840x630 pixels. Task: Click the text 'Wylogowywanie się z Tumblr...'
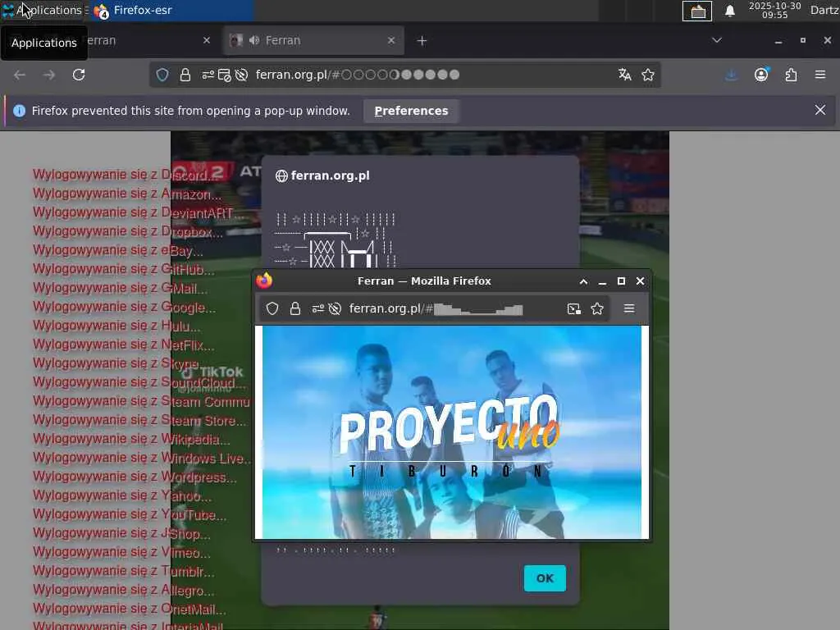click(123, 572)
